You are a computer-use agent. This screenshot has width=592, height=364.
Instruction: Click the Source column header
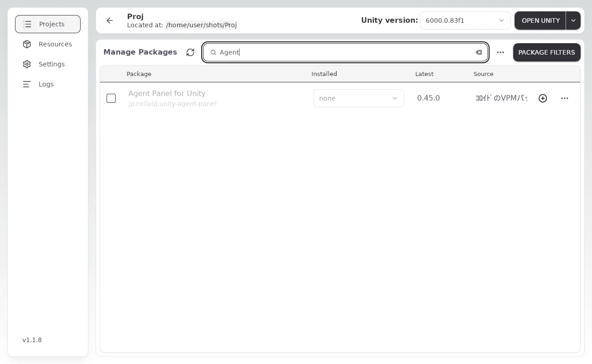tap(484, 74)
